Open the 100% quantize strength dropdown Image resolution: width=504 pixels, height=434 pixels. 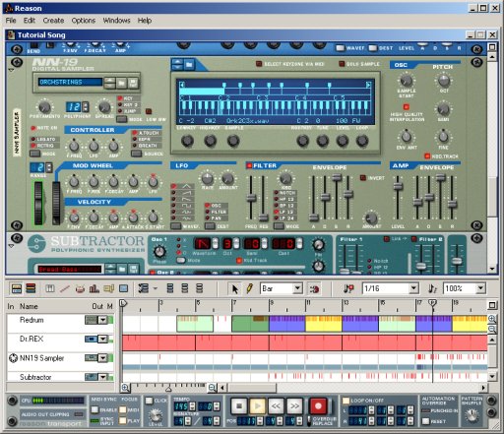click(x=480, y=288)
